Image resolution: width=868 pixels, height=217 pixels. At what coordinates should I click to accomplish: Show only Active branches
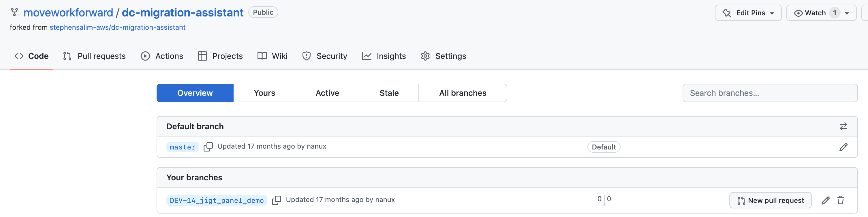327,93
